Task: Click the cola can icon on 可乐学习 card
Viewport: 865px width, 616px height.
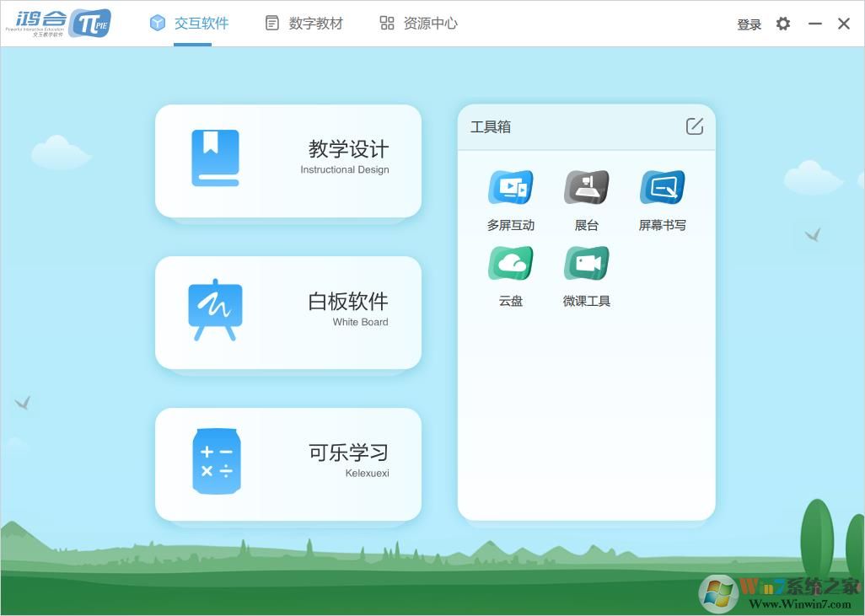Action: (217, 461)
